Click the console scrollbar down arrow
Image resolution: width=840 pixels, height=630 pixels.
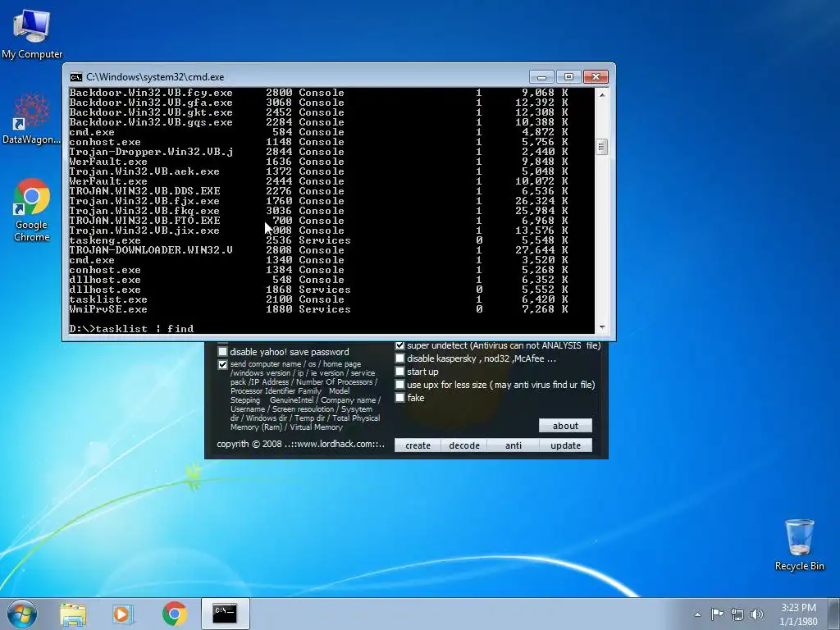601,326
